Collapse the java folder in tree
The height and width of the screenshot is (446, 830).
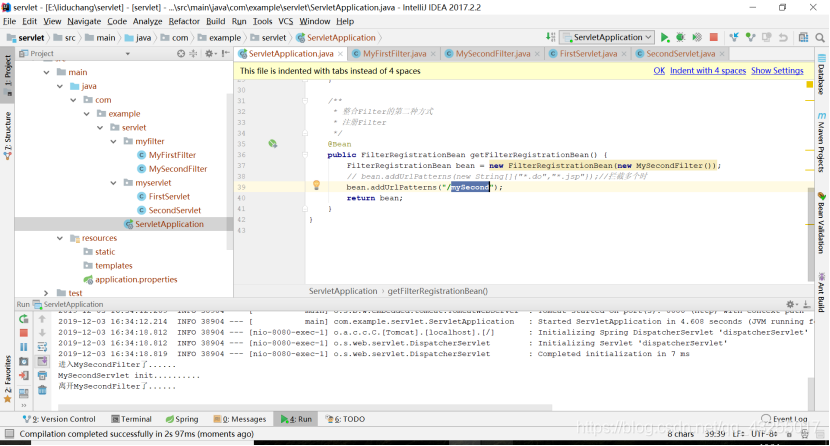click(x=60, y=86)
